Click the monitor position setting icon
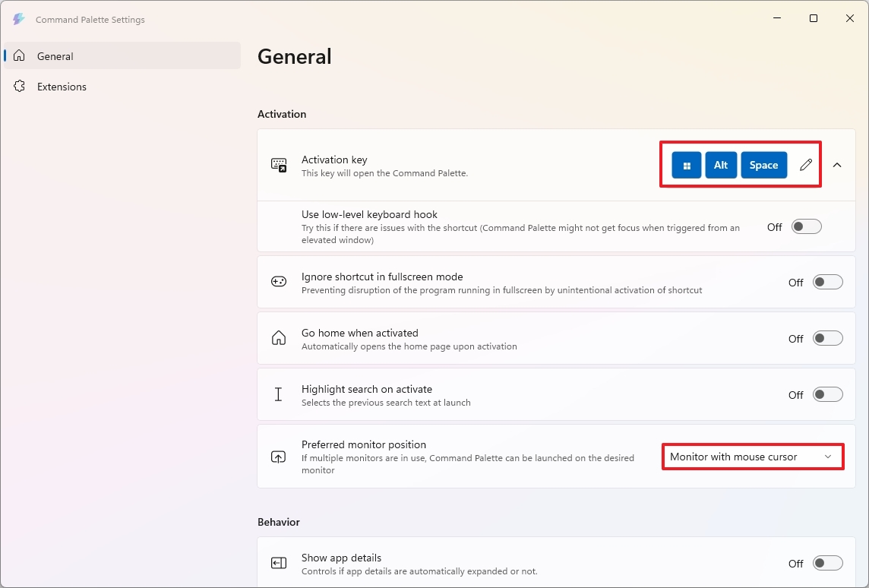The height and width of the screenshot is (588, 869). click(278, 457)
